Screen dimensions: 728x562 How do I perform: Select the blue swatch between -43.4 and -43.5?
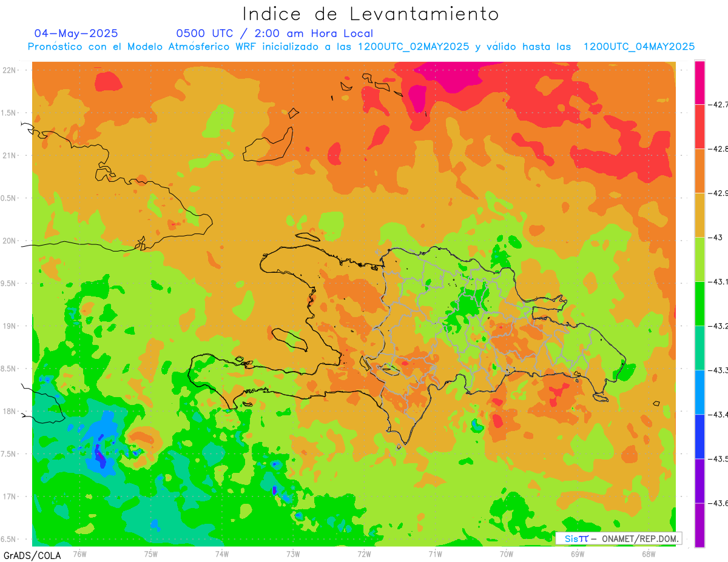[x=699, y=436]
